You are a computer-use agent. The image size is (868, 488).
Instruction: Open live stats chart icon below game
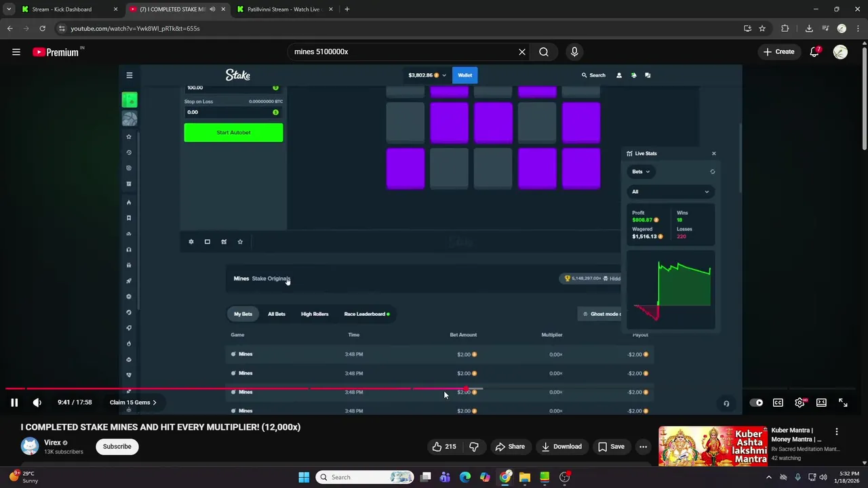pyautogui.click(x=224, y=242)
